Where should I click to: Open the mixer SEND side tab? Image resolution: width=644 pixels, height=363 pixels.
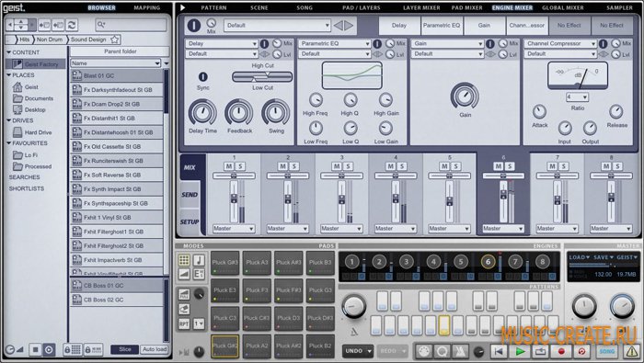(190, 195)
